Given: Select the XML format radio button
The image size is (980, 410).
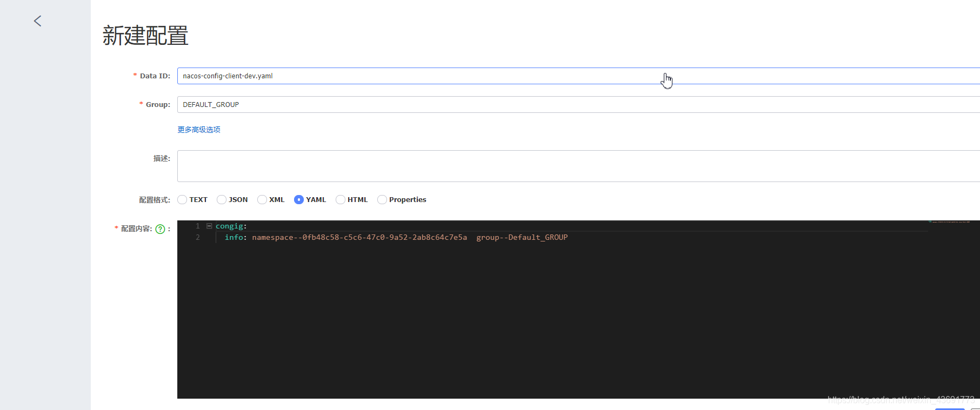Looking at the screenshot, I should 262,200.
